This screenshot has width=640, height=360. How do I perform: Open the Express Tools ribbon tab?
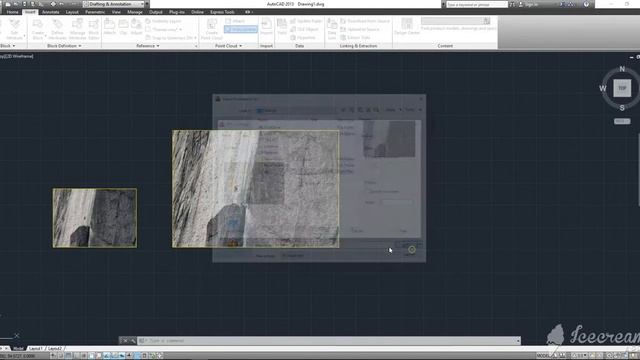tap(222, 12)
